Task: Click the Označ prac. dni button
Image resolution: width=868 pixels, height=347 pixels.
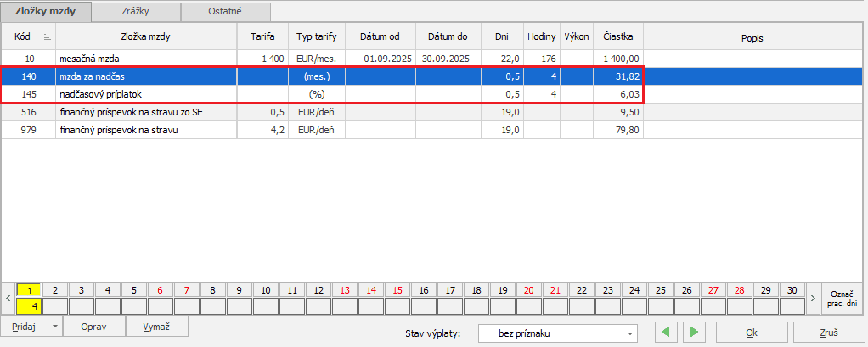Action: [x=842, y=298]
